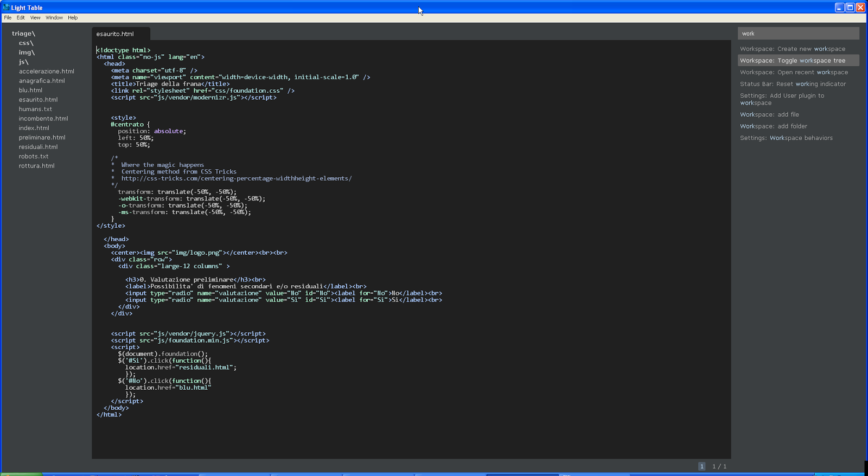Expand the js\ folder
Viewport: 868px width, 476px height.
[x=24, y=62]
